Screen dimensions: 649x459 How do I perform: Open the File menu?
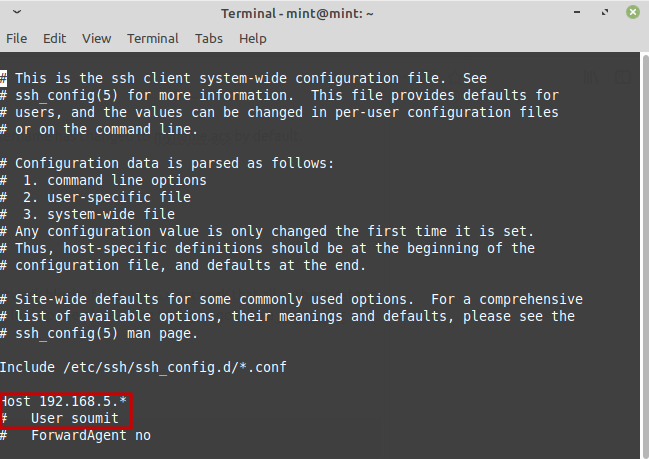coord(17,38)
